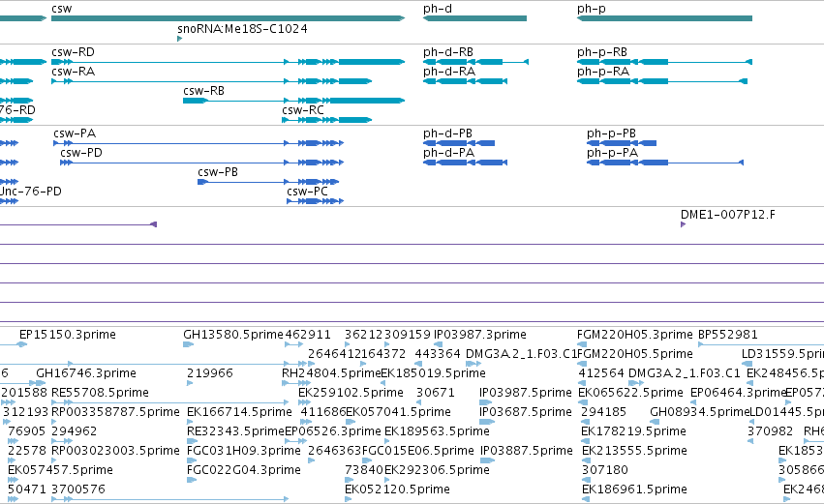
Task: Select the DME1-007P12.F feature label
Action: pyautogui.click(x=728, y=215)
